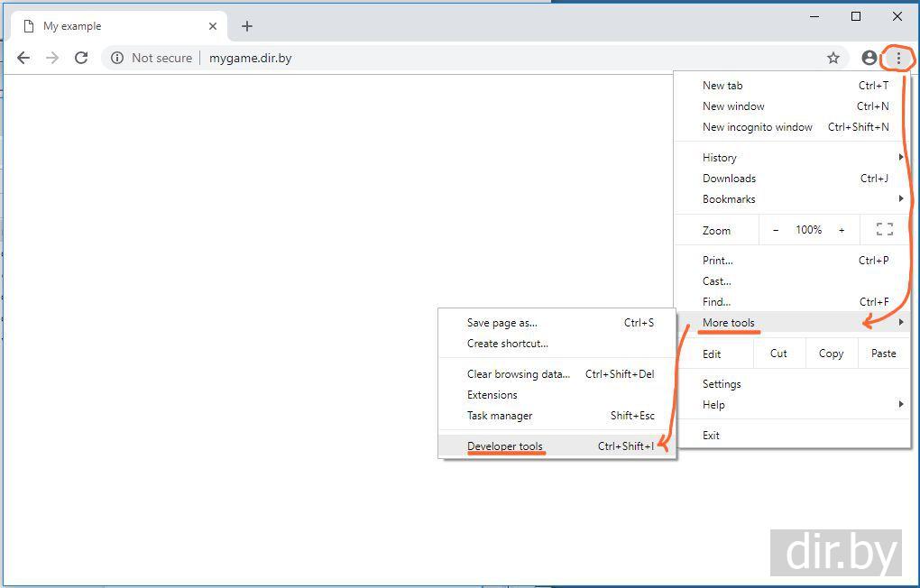Click the forward navigation arrow
The image size is (920, 588).
(52, 58)
